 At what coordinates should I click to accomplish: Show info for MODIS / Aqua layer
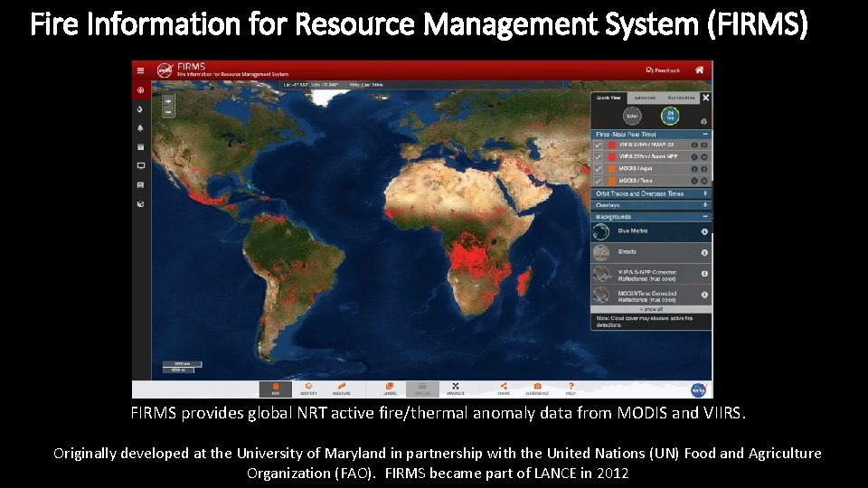click(x=694, y=169)
